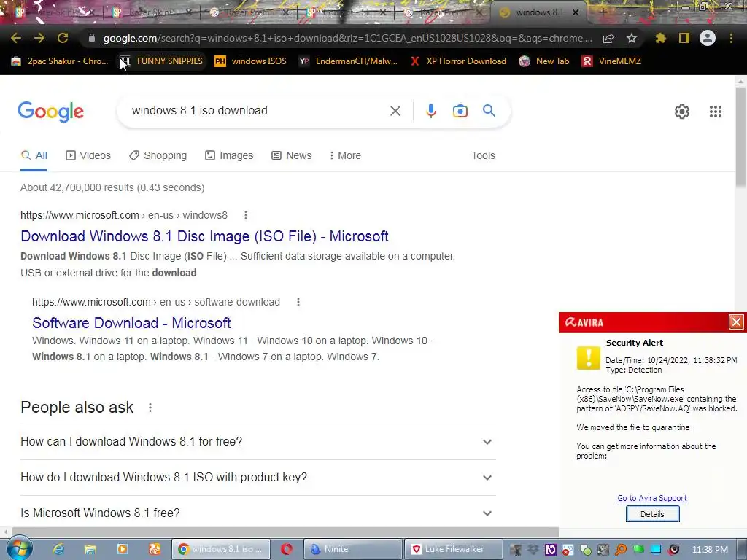Click the OneNote tray icon

coord(550,550)
